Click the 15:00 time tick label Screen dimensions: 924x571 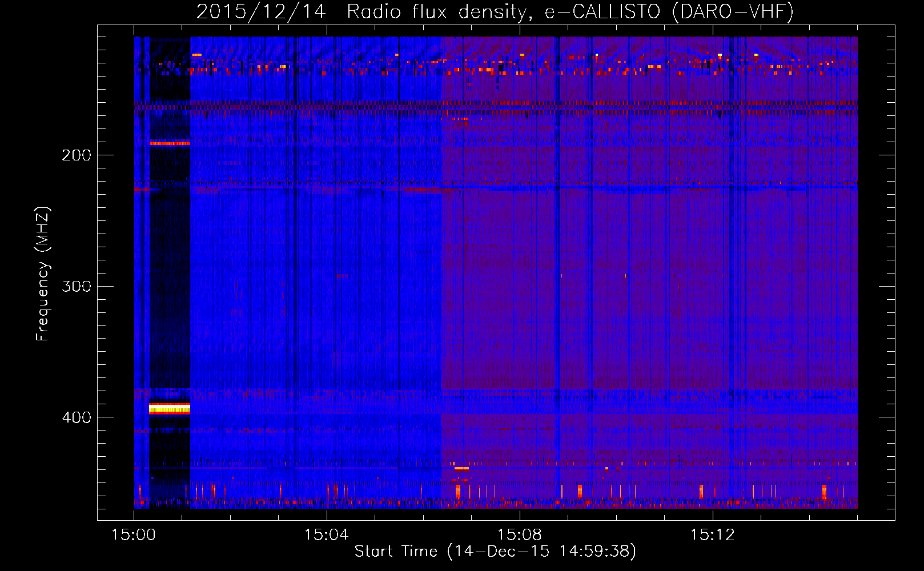point(134,535)
